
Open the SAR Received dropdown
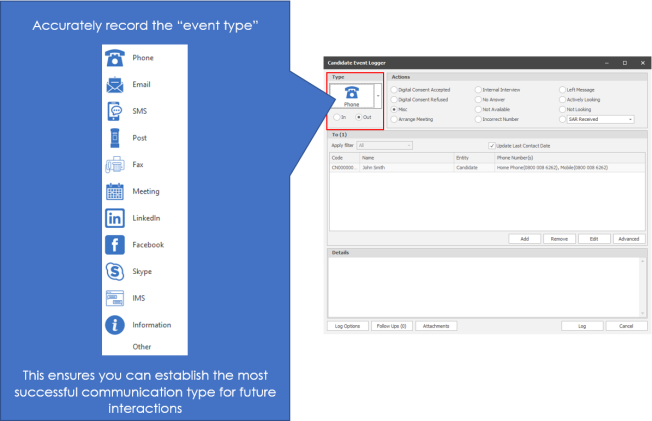(631, 119)
